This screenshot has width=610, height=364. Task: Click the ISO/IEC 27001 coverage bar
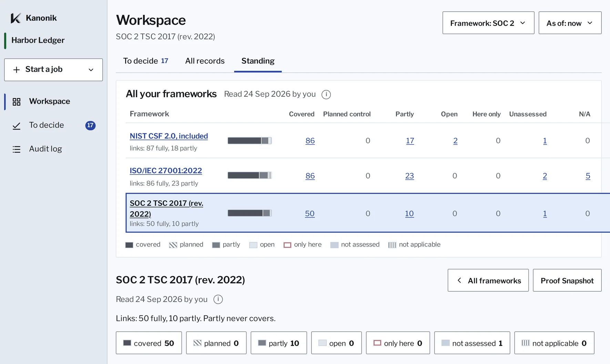tap(250, 175)
